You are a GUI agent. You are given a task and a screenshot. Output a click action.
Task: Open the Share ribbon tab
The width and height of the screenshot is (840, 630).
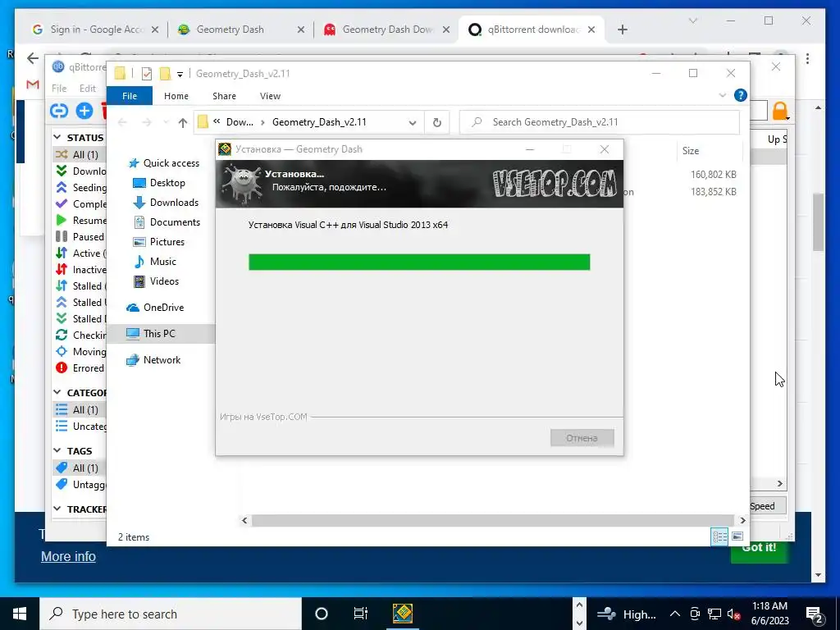[x=224, y=96]
